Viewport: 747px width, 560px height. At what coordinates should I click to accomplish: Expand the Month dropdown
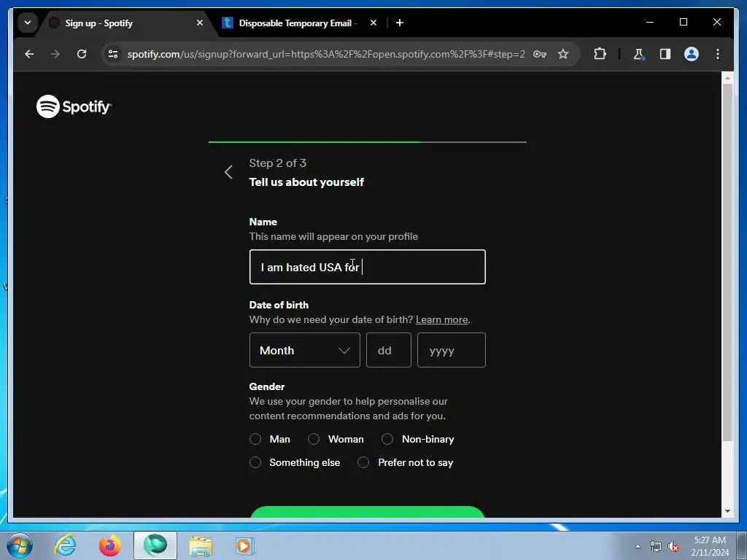304,351
